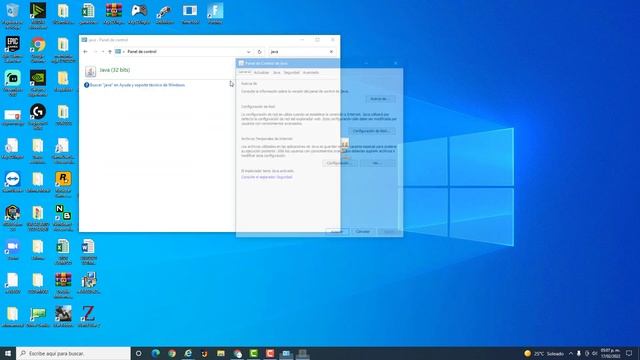
Task: Open the Cortana circle on taskbar
Action: 138,353
